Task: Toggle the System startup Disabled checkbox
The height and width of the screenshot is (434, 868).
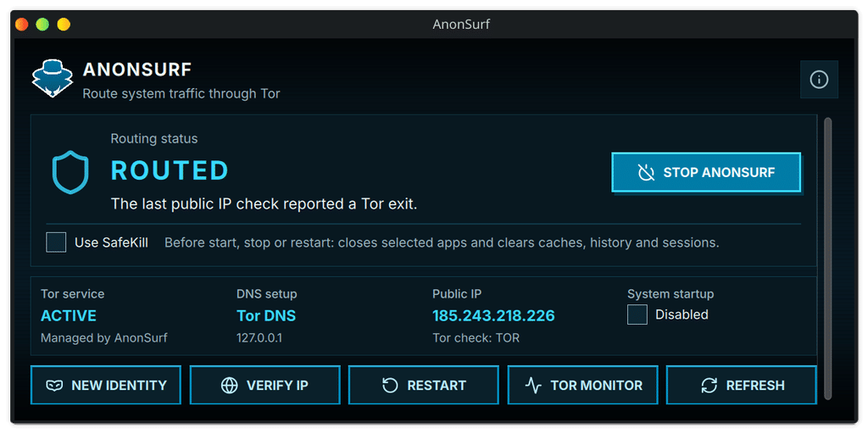Action: pos(637,314)
